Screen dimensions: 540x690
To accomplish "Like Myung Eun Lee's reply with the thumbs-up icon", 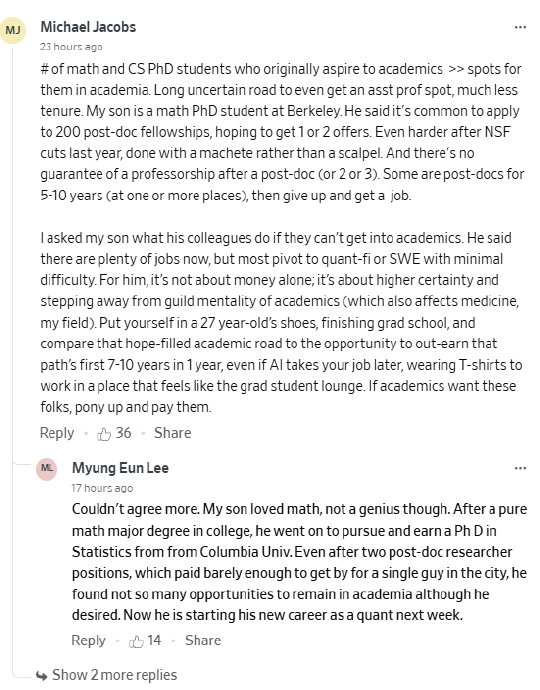I will (x=136, y=642).
